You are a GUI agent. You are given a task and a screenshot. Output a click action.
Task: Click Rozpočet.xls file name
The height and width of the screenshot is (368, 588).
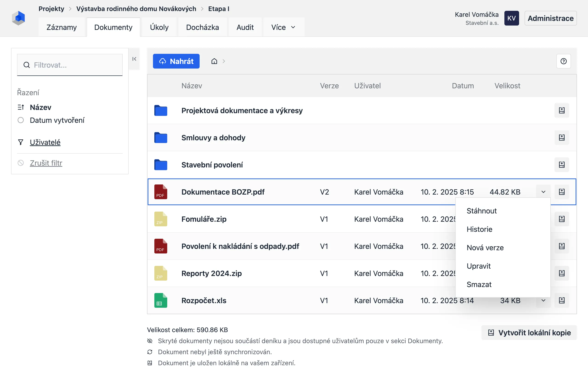click(204, 300)
